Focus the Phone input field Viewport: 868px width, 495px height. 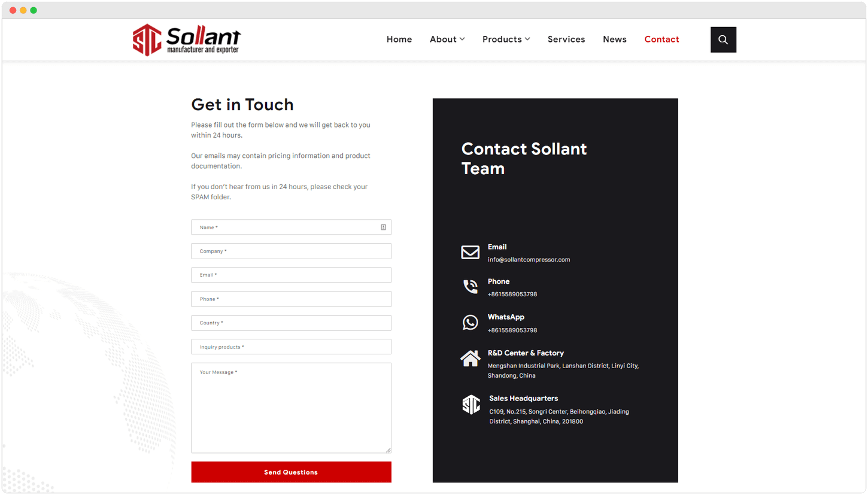291,299
